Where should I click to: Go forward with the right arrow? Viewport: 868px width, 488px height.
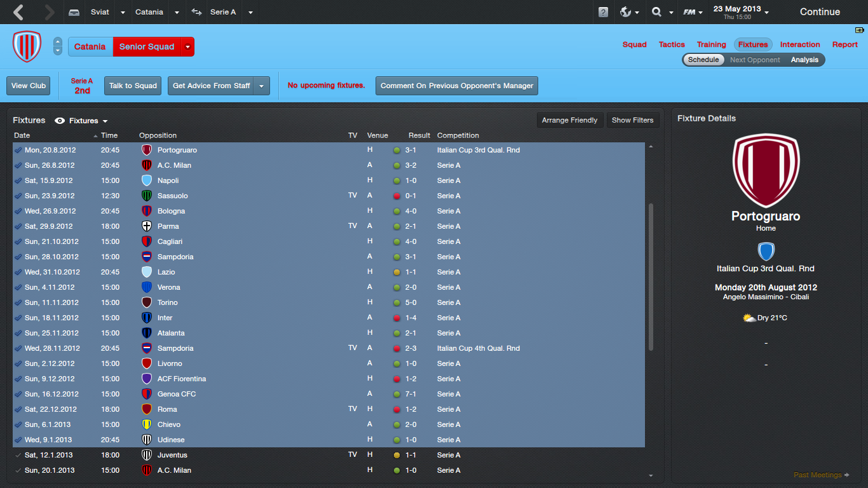point(50,12)
